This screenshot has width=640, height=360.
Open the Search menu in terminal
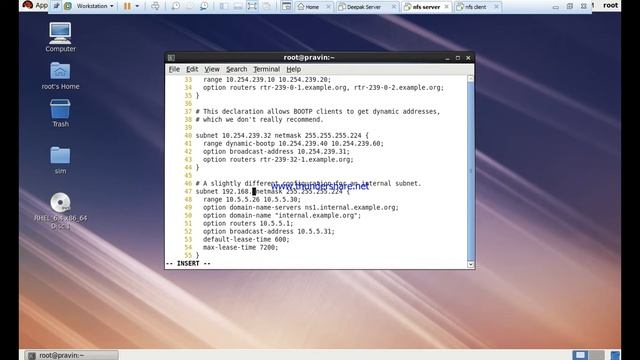pos(237,69)
